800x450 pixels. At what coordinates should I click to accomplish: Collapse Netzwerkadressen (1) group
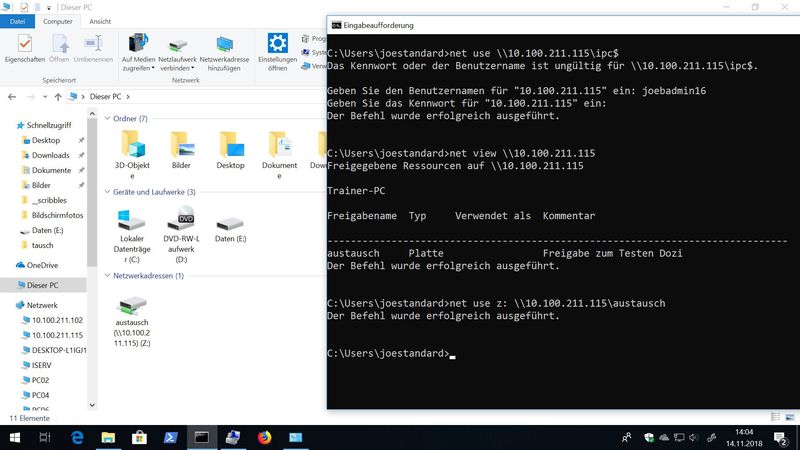pos(108,276)
